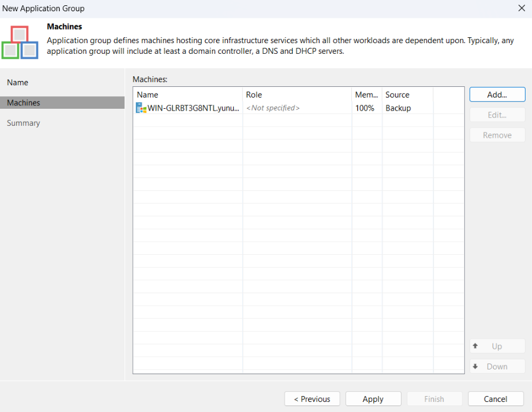Viewport: 532px width, 412px height.
Task: Close the New Application Group dialog
Action: (521, 8)
